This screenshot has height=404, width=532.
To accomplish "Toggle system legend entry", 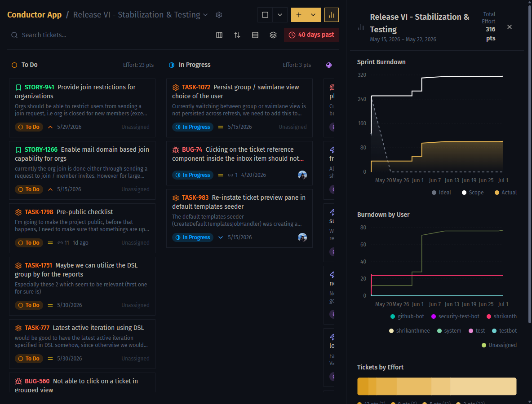I will (449, 331).
